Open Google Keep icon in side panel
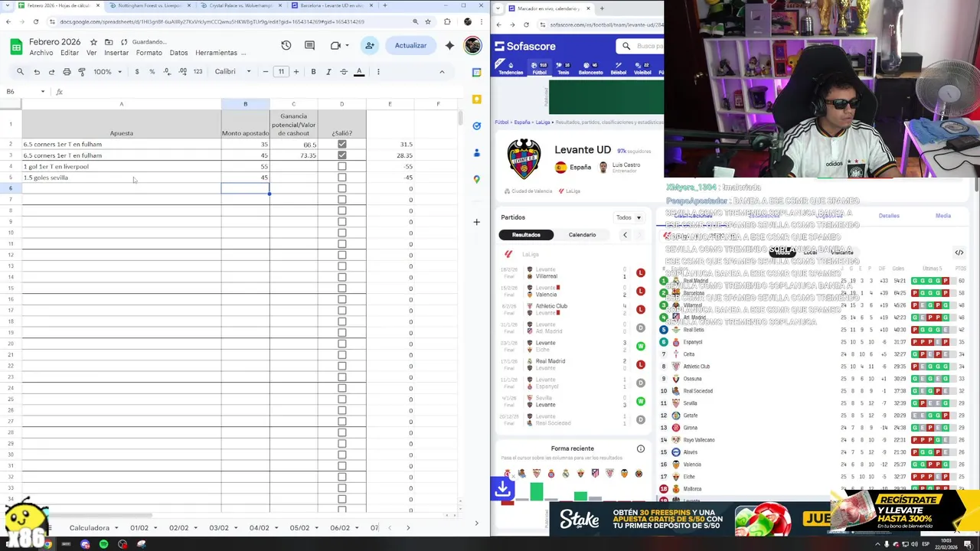 (x=476, y=99)
